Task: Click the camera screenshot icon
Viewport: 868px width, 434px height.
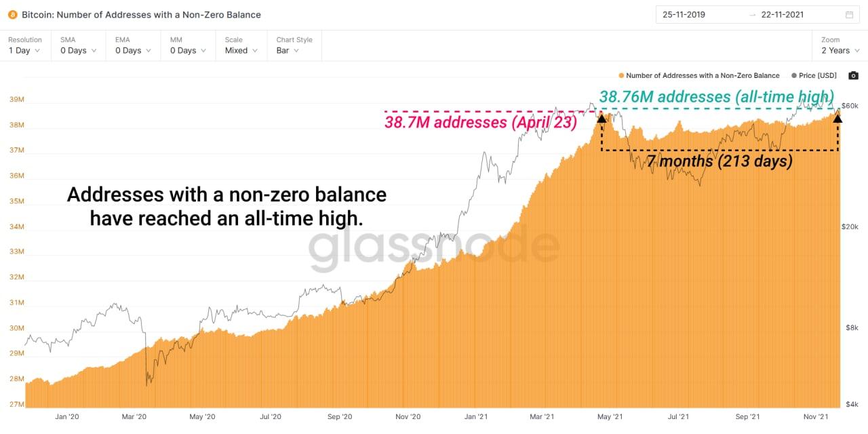Action: click(x=853, y=75)
